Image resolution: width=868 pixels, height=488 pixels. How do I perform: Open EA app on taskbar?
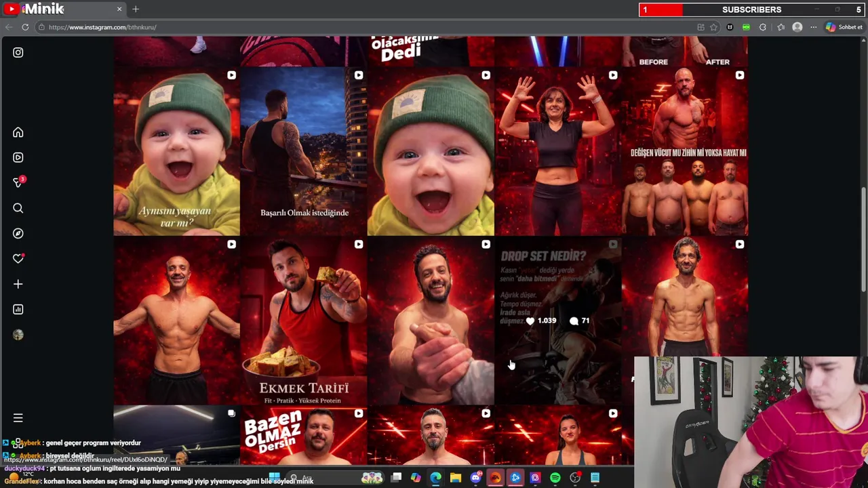496,478
